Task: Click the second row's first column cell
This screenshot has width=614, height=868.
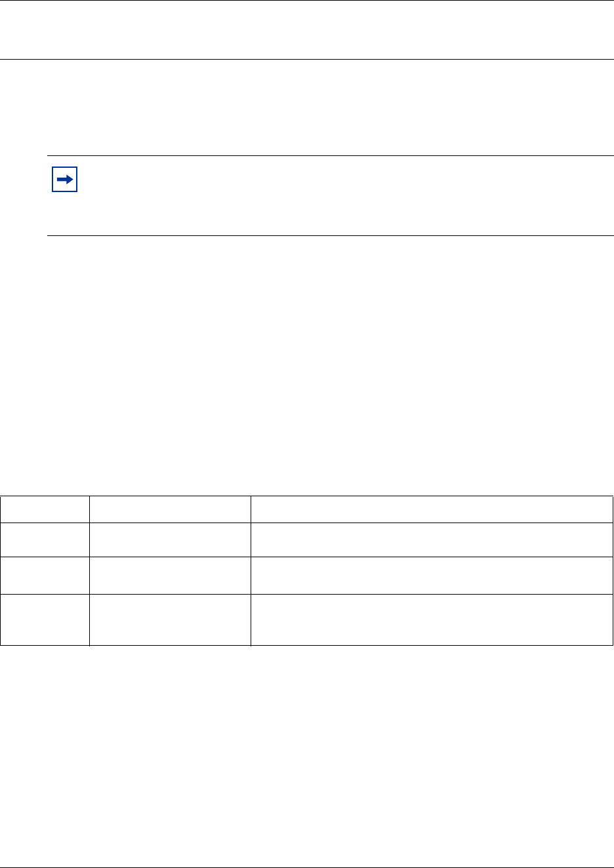Action: click(45, 540)
